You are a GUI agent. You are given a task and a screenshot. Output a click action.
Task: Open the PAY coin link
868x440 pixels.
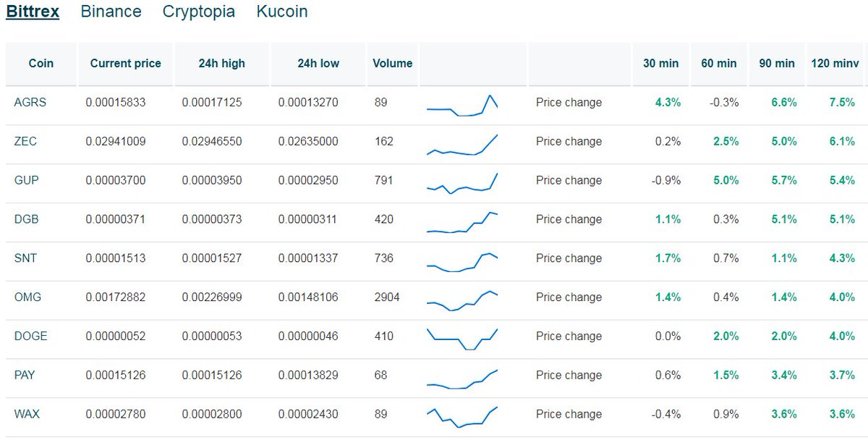point(25,376)
